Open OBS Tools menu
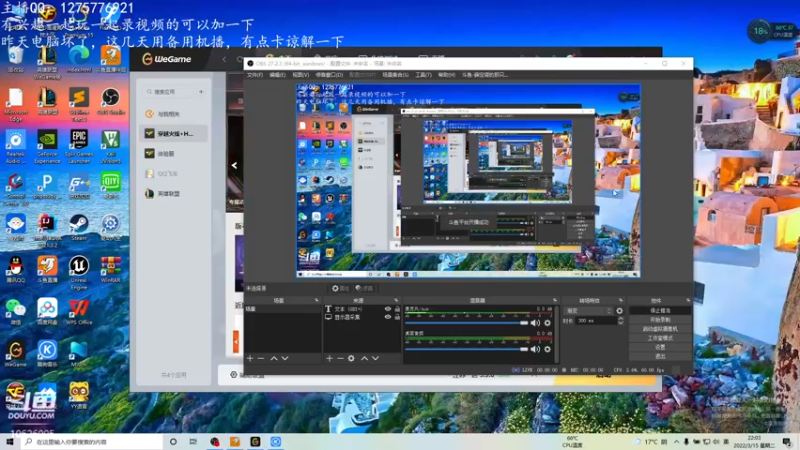Viewport: 800px width, 450px height. click(x=423, y=75)
